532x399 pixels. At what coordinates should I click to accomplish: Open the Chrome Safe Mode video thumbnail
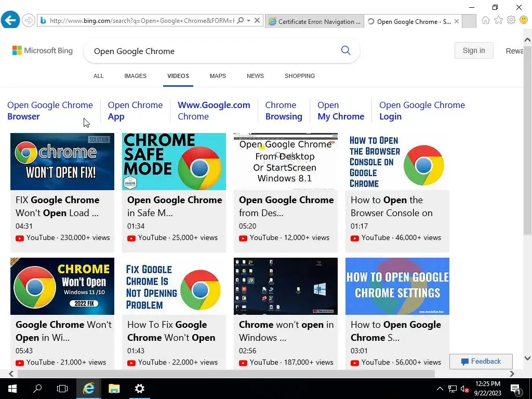click(174, 162)
